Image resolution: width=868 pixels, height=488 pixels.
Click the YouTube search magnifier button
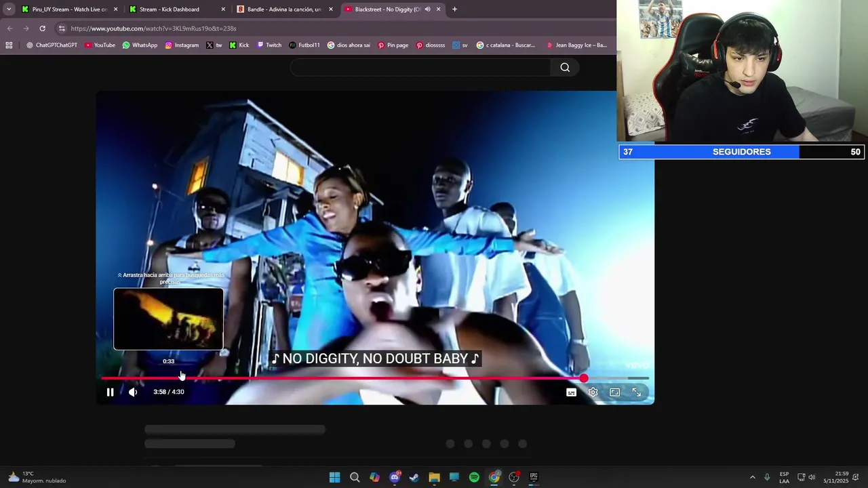tap(565, 67)
